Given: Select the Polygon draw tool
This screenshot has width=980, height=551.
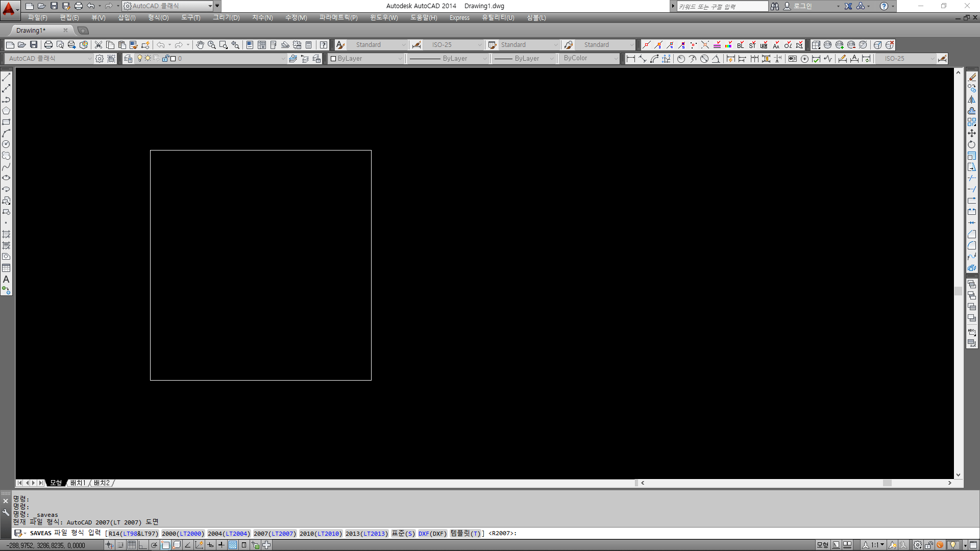Looking at the screenshot, I should 6,111.
